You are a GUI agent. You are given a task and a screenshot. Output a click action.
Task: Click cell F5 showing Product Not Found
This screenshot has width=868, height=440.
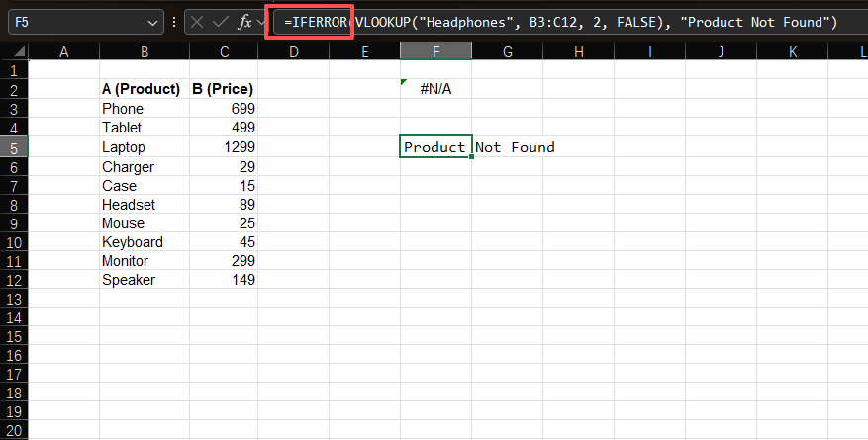tap(435, 147)
